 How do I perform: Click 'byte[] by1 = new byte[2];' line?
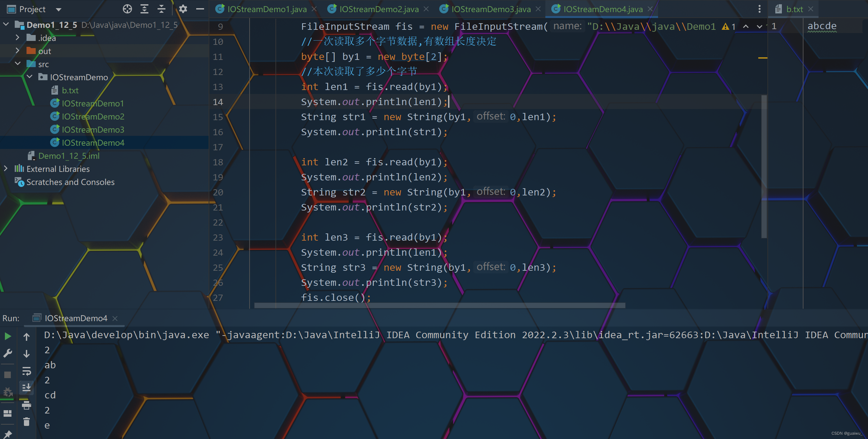[x=374, y=57]
